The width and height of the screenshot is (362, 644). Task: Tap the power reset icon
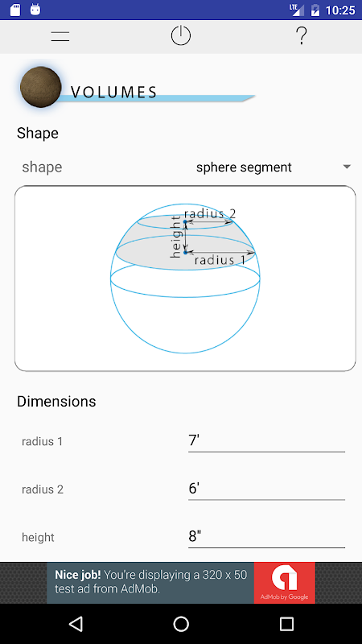(x=180, y=35)
